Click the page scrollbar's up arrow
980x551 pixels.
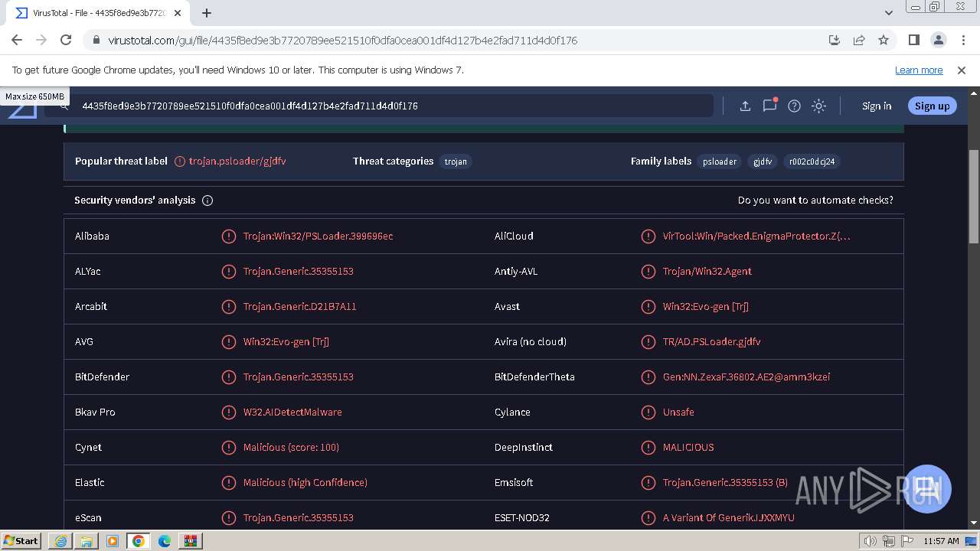[974, 92]
